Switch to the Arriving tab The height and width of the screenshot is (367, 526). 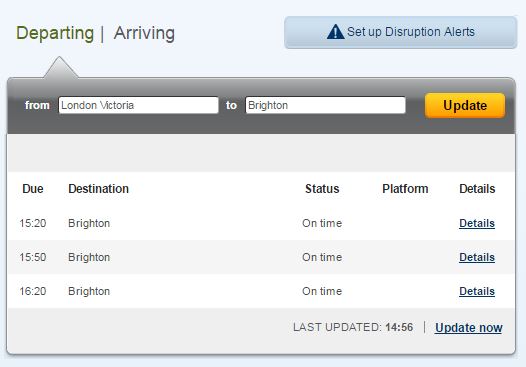144,33
